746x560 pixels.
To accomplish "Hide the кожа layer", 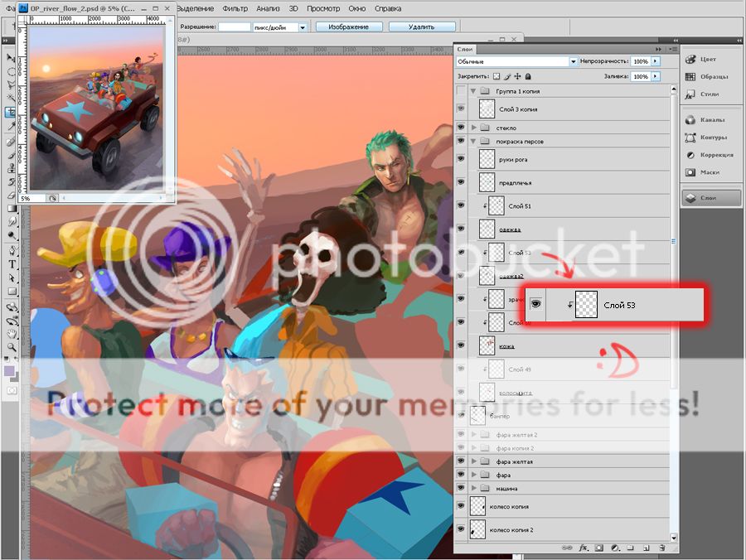I will tap(461, 345).
